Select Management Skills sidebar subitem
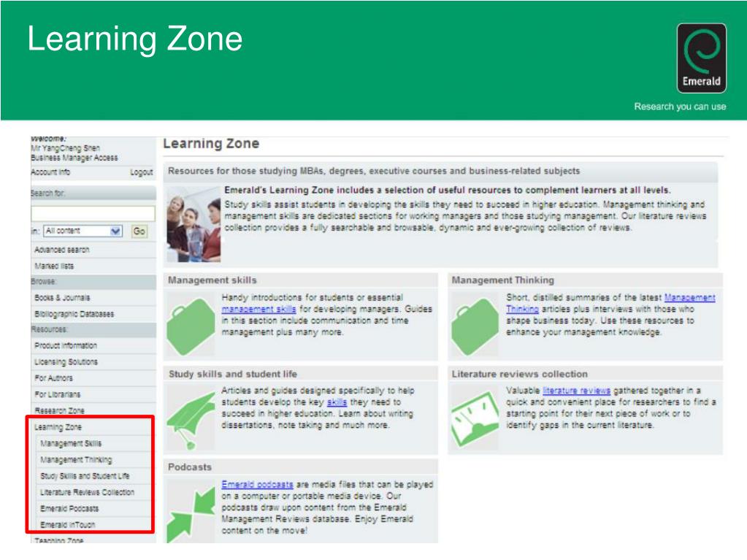Screen dimensions: 747x560 coord(71,443)
